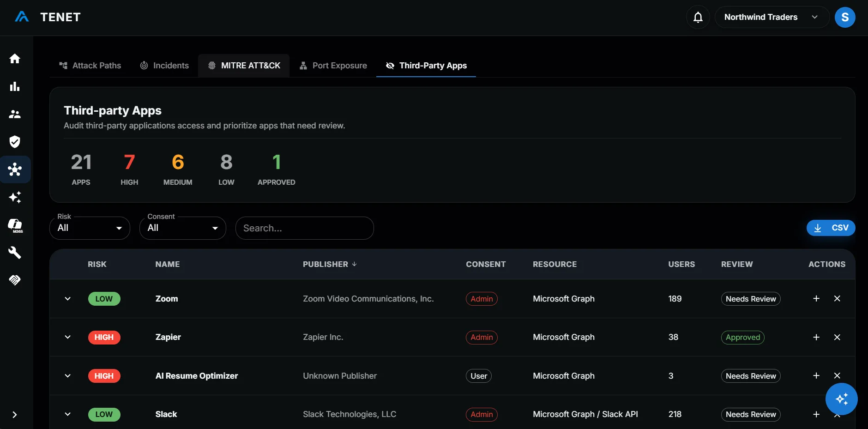Screen dimensions: 868x429
Task: Click the 8 Low stat
Action: [x=226, y=169]
